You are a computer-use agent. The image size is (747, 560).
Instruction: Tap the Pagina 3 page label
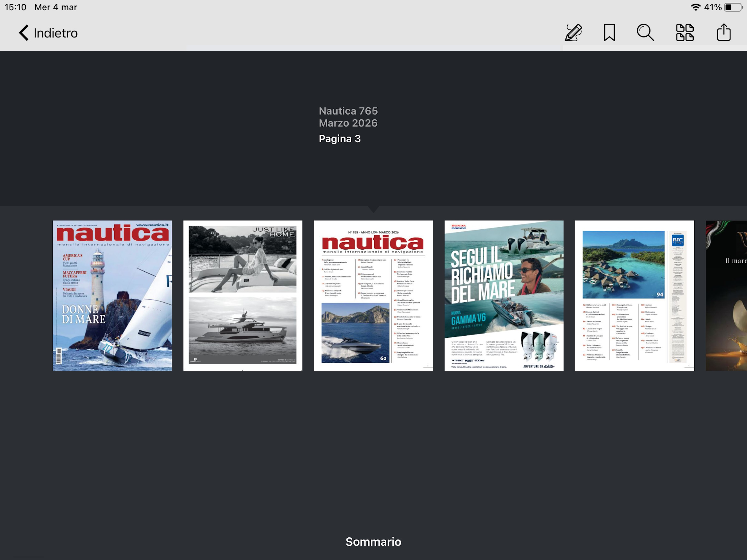[340, 139]
